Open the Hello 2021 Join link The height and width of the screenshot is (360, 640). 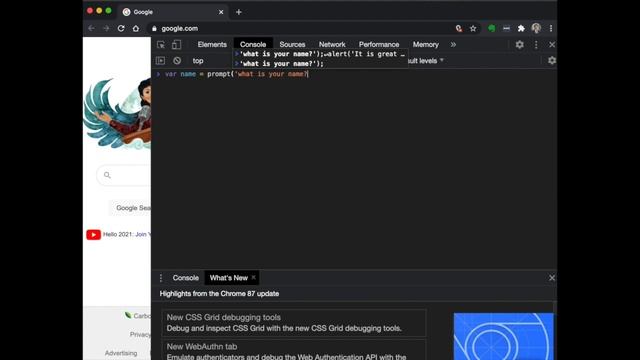pyautogui.click(x=143, y=234)
